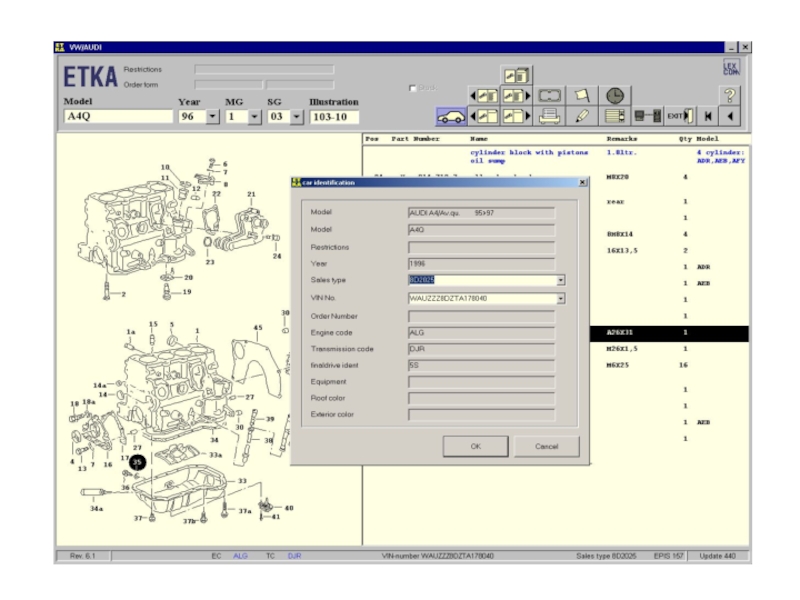800x600 pixels.
Task: Click the clock icon in toolbar
Action: point(614,96)
